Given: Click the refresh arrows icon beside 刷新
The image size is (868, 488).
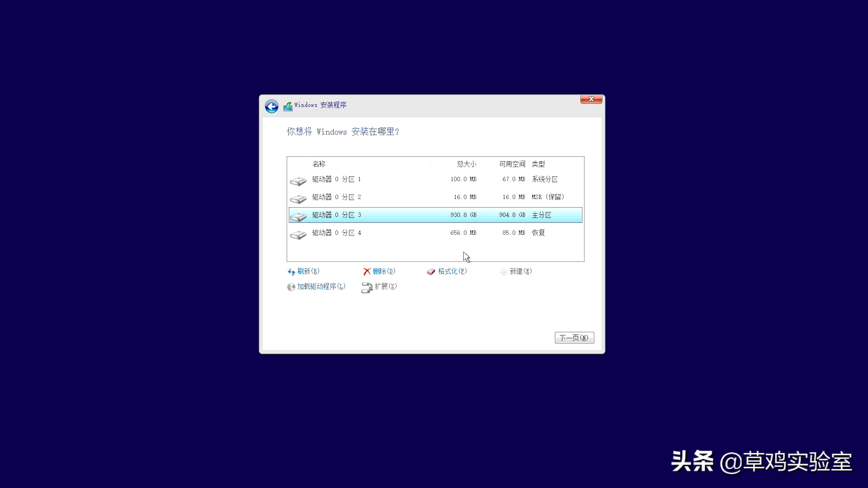Looking at the screenshot, I should coord(291,271).
